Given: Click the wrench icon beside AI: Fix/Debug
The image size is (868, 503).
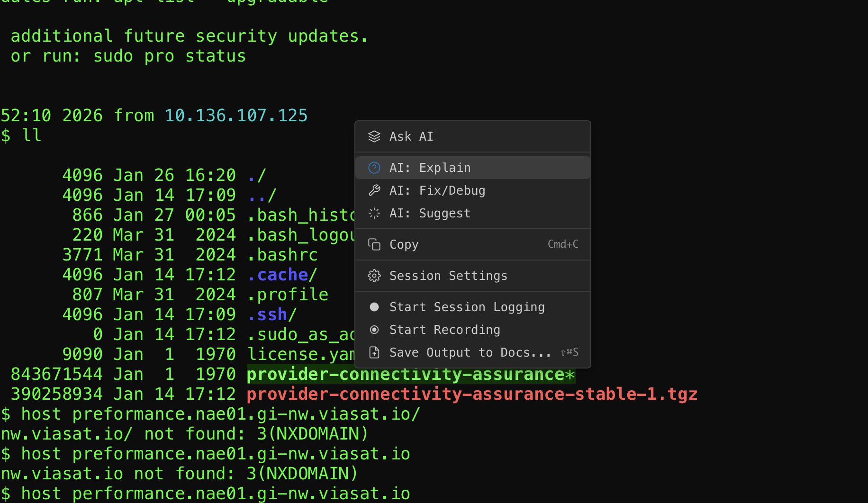Looking at the screenshot, I should click(x=374, y=190).
